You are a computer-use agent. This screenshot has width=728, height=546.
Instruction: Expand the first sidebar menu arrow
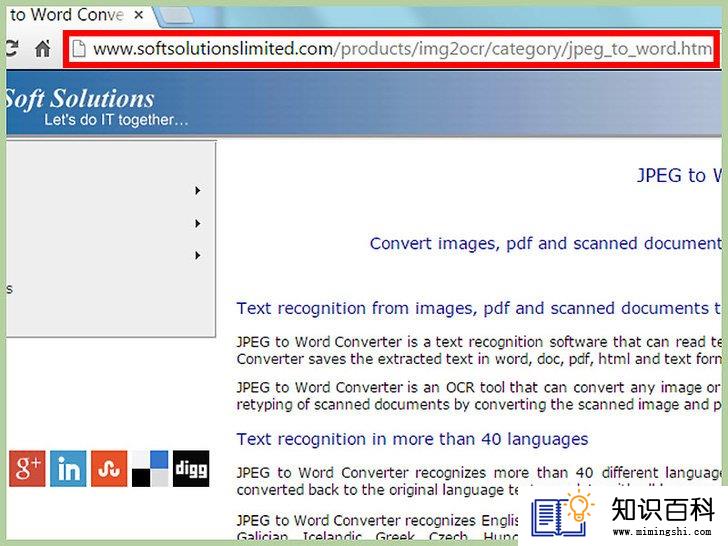click(x=197, y=190)
